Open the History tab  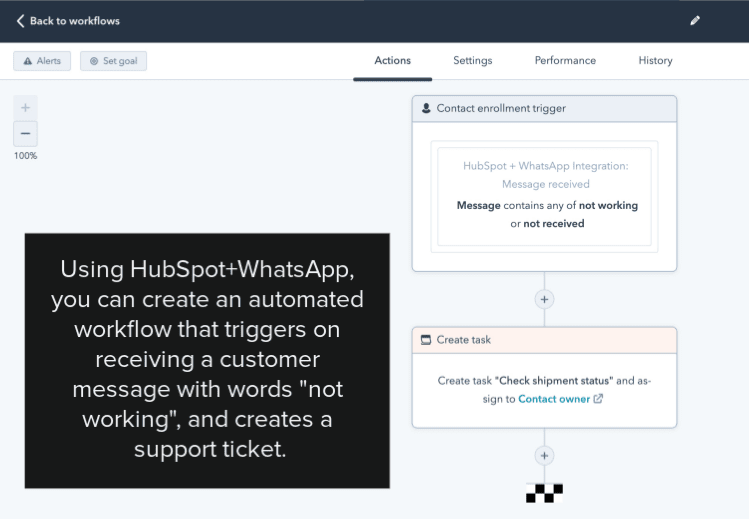(x=655, y=61)
